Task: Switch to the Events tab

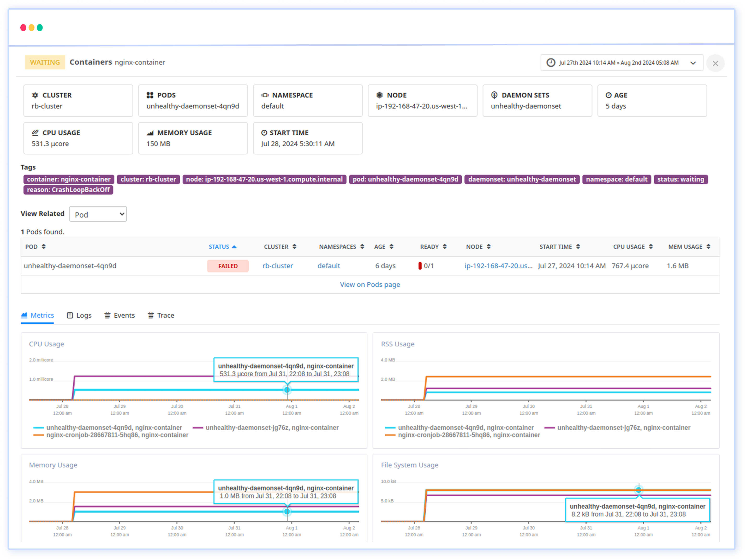Action: [x=120, y=316]
